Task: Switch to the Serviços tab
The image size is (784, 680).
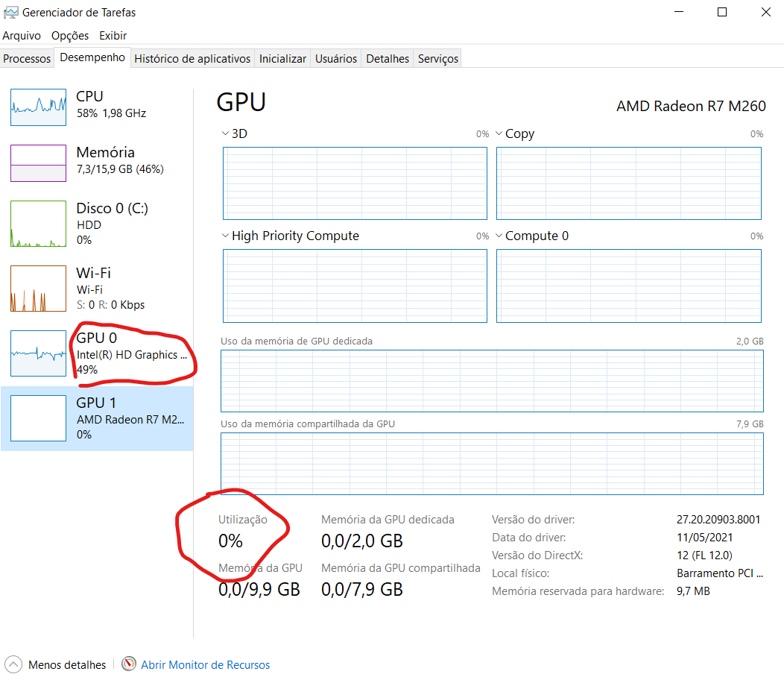Action: [x=438, y=59]
